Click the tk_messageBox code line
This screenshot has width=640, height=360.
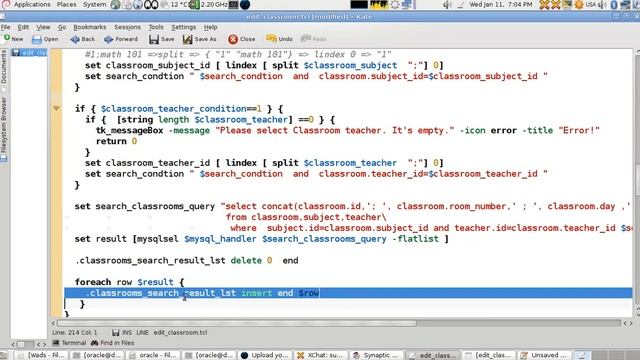(x=347, y=131)
